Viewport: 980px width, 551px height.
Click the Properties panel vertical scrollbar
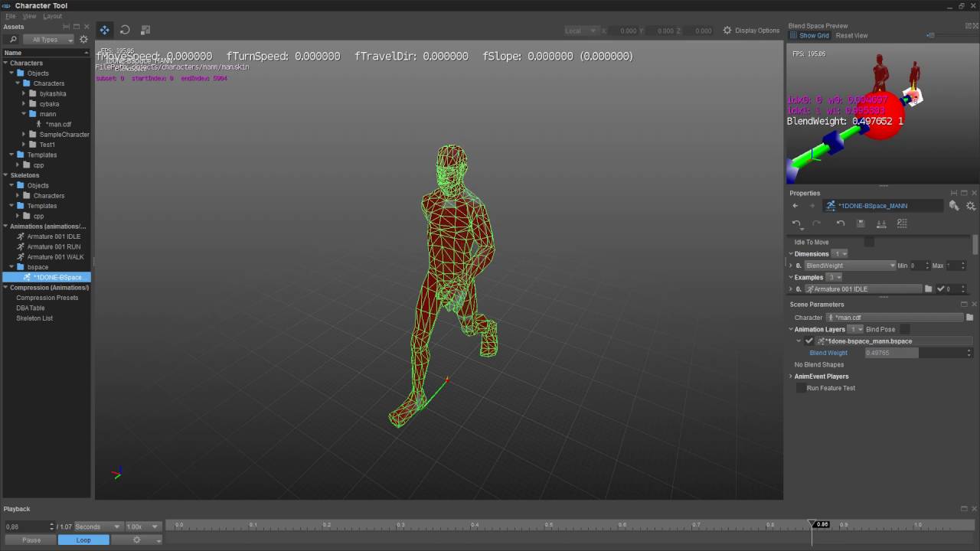coord(975,245)
